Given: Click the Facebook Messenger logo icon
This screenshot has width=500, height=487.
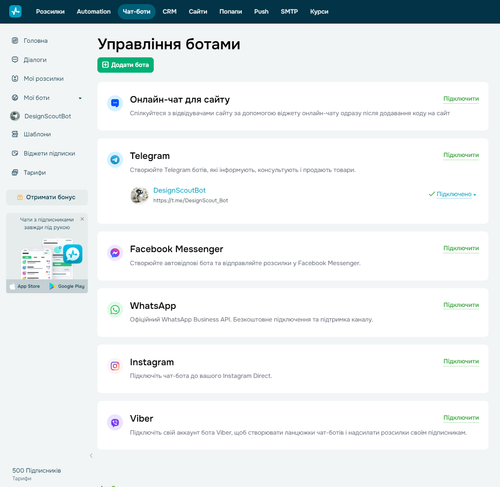Looking at the screenshot, I should click(115, 253).
